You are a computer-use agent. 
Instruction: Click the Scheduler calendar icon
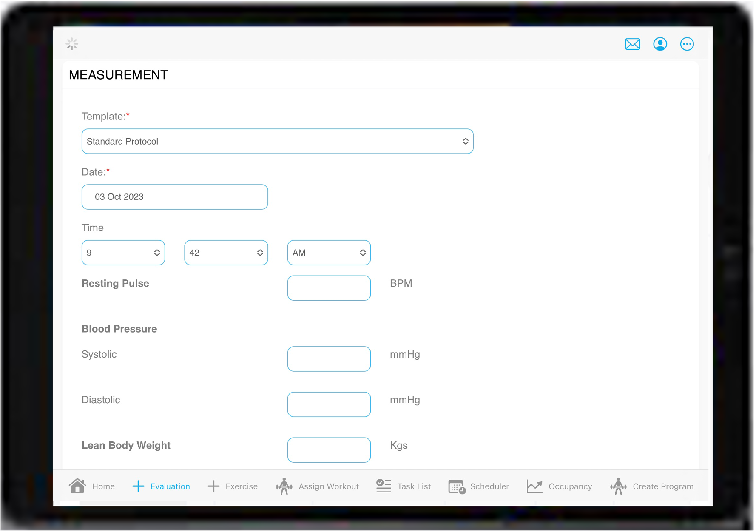click(x=457, y=486)
